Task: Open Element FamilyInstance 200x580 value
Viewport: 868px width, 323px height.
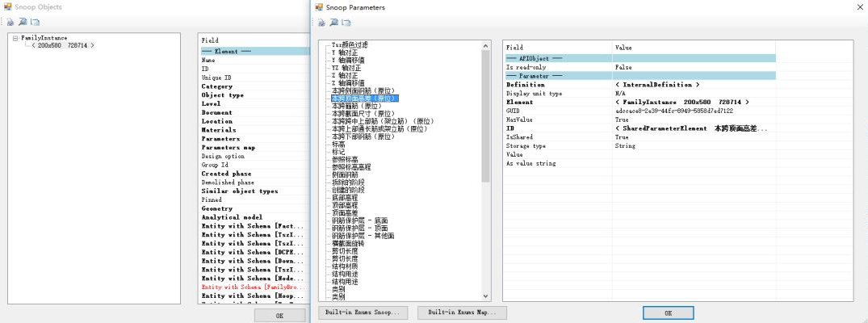Action: click(681, 102)
